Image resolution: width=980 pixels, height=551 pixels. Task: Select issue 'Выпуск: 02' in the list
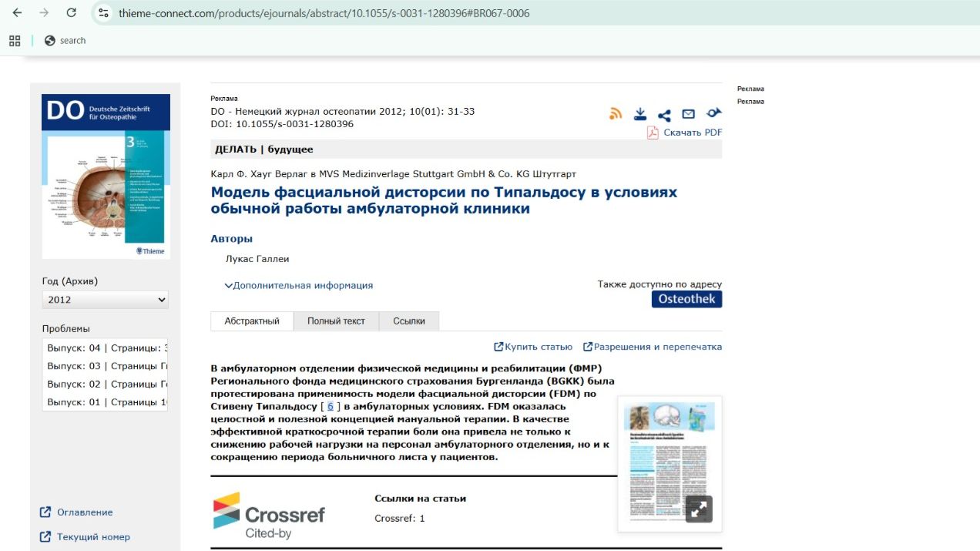106,384
